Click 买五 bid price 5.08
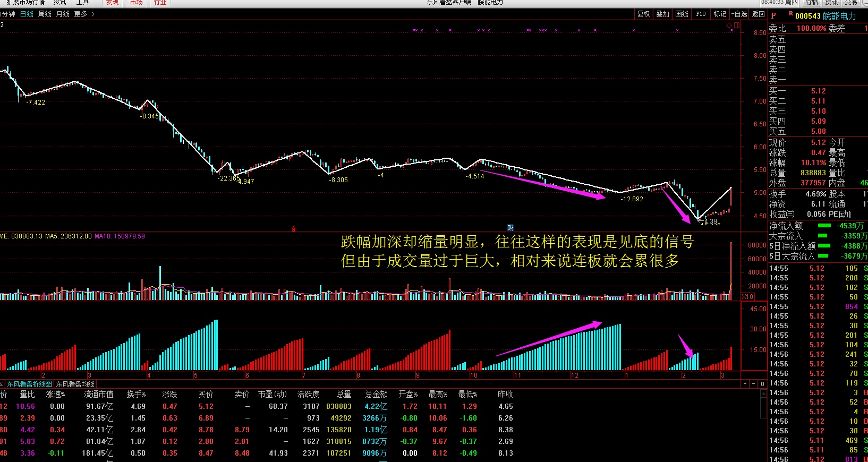868x462 pixels. [x=819, y=131]
